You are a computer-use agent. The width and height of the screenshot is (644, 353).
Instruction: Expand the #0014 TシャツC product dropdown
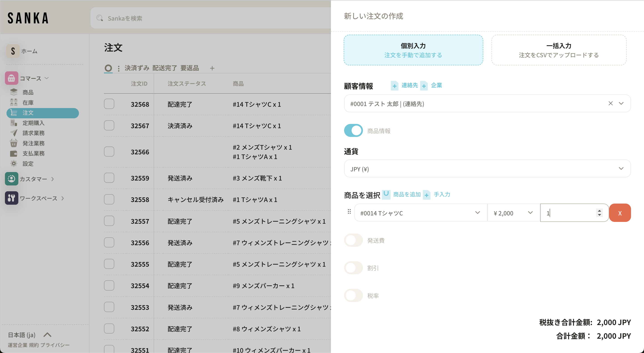pyautogui.click(x=420, y=213)
